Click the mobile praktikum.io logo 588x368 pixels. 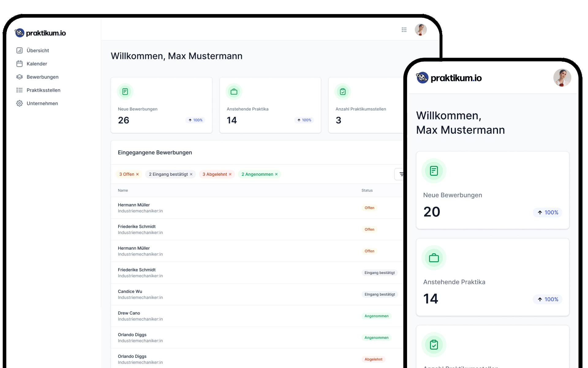click(x=449, y=78)
